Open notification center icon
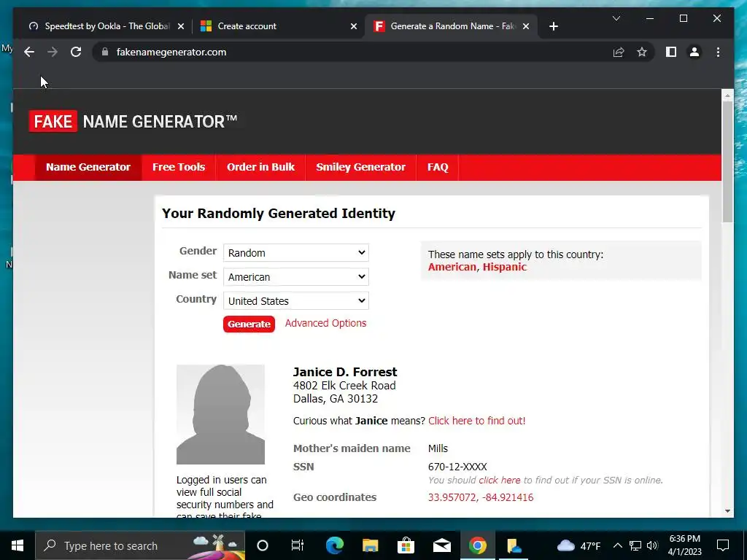Image resolution: width=747 pixels, height=560 pixels. click(x=723, y=545)
